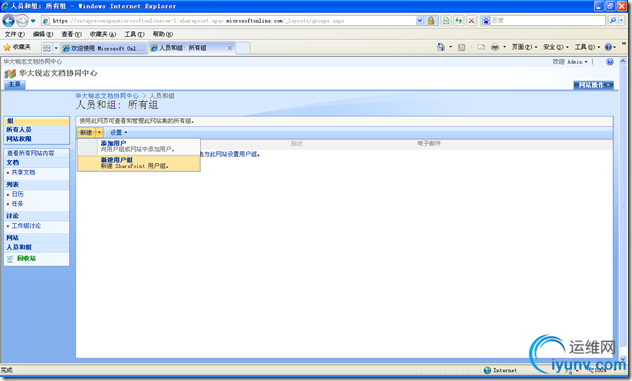Open the 查看 menu

coord(71,34)
